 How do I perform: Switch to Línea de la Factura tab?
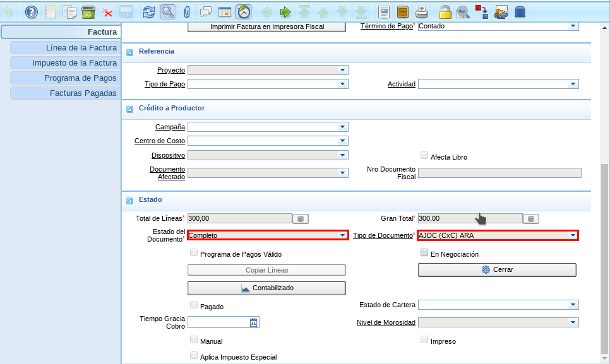pos(66,48)
